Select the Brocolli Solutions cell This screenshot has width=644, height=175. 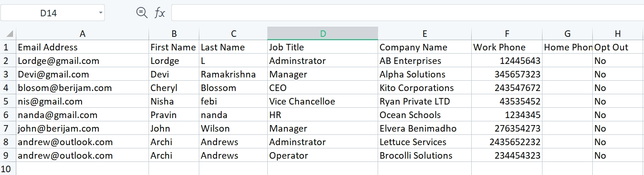[425, 155]
